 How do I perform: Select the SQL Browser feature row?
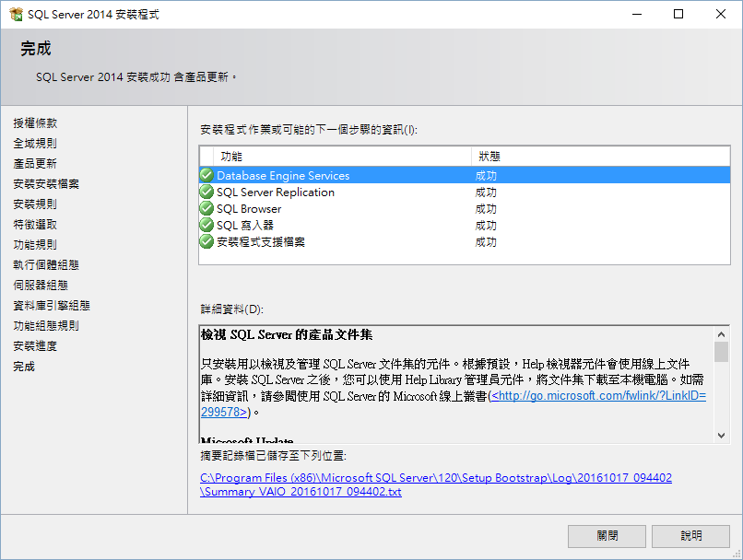(x=465, y=208)
